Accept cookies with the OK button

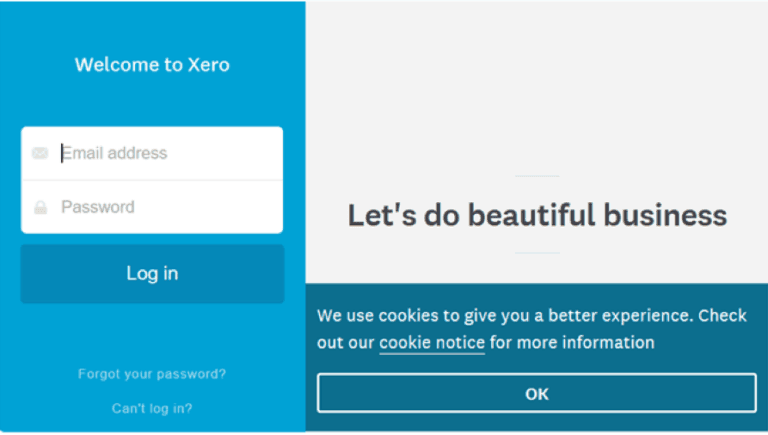pyautogui.click(x=537, y=393)
